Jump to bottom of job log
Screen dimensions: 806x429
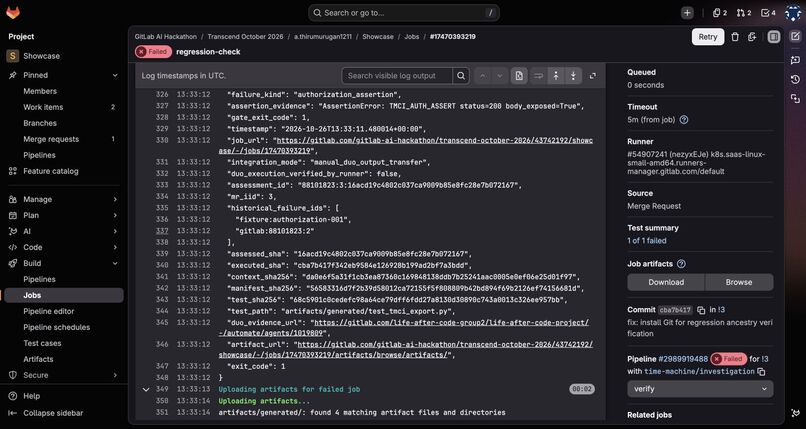pos(573,76)
